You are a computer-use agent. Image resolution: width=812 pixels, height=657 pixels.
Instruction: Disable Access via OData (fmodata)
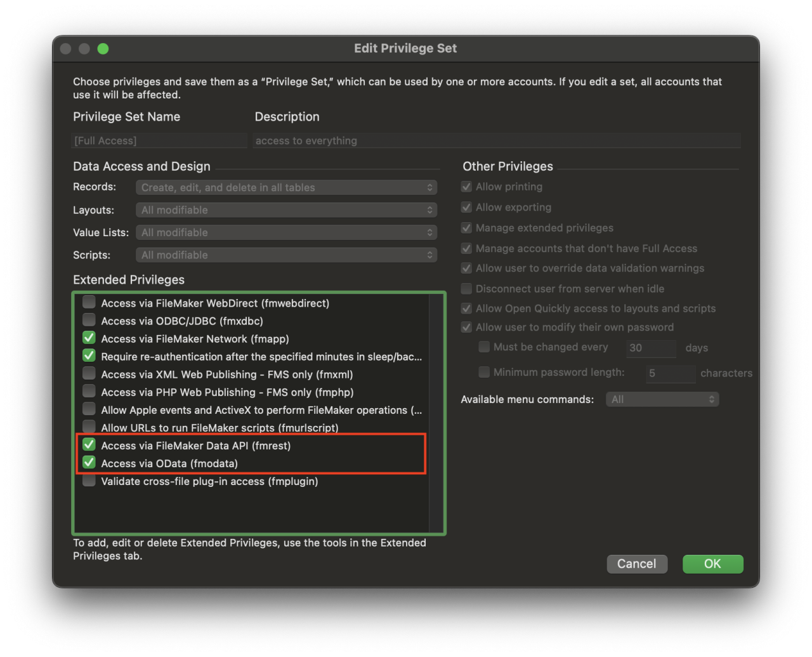[88, 463]
